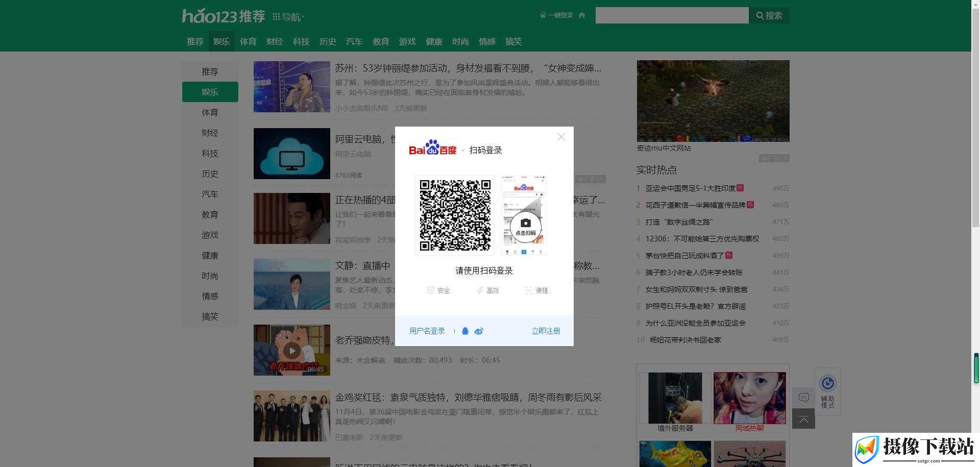Open 推荐 tab in top navigation
The height and width of the screenshot is (467, 980).
pyautogui.click(x=195, y=41)
